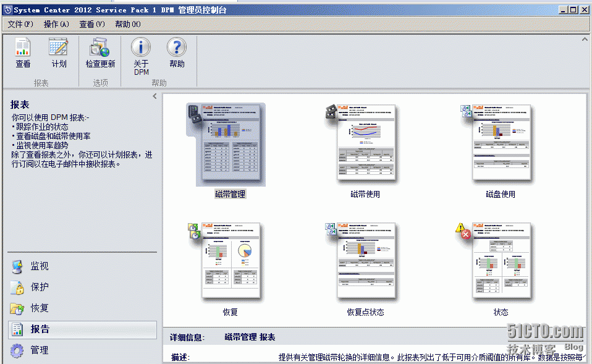Viewport: 592px width, 364px height.
Task: Click the 恢复 report label under thumbnail
Action: (x=230, y=312)
